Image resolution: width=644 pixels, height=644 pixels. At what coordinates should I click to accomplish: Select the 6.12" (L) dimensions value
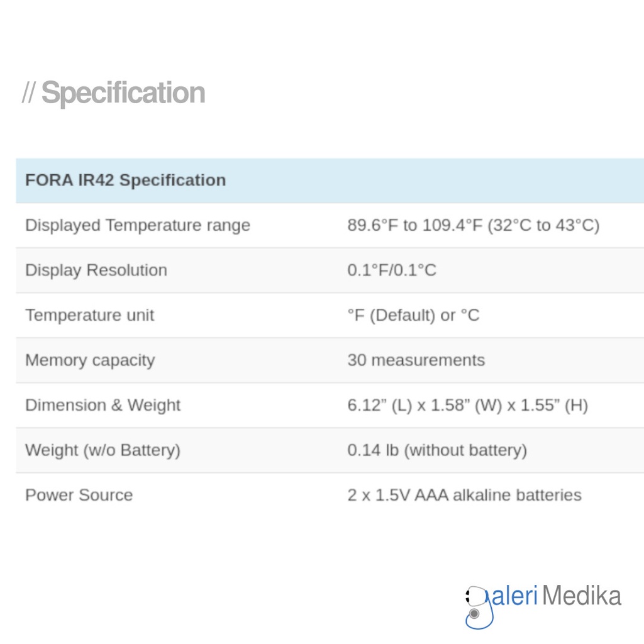point(467,406)
